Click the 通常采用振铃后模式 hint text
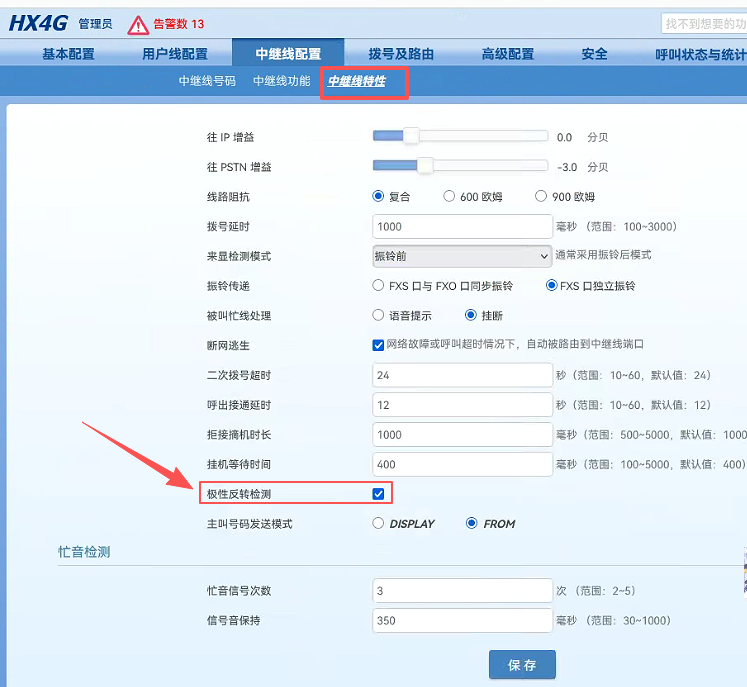 click(x=603, y=255)
